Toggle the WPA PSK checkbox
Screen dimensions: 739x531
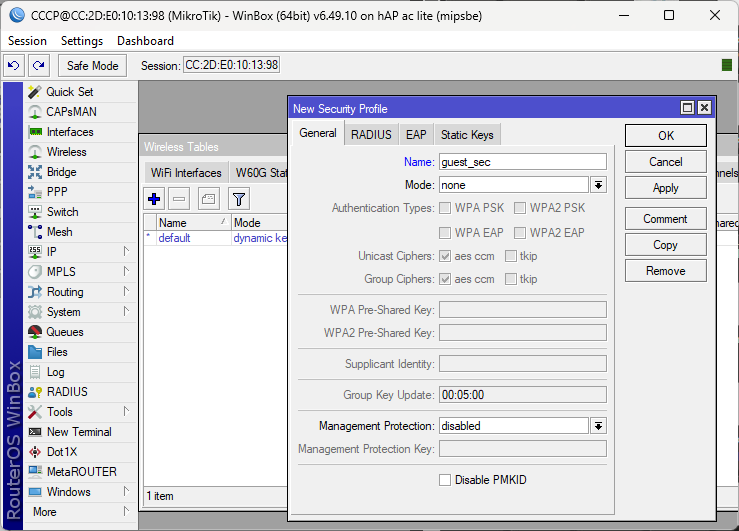[x=445, y=208]
